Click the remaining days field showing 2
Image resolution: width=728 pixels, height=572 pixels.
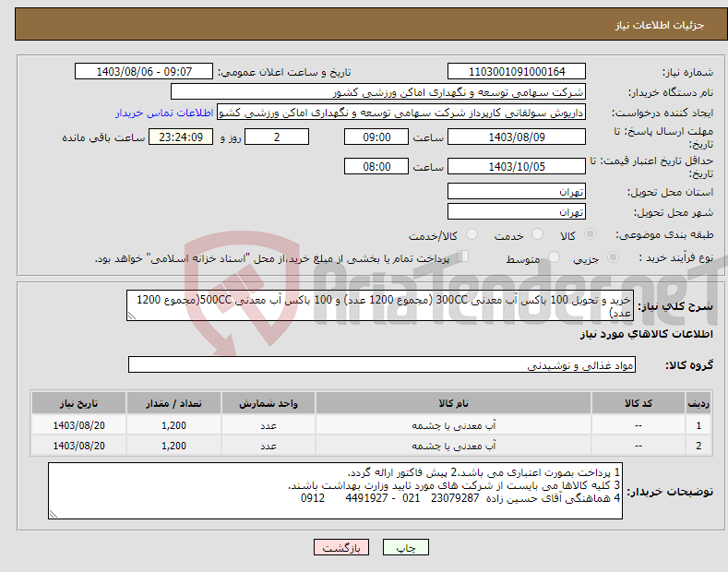277,137
